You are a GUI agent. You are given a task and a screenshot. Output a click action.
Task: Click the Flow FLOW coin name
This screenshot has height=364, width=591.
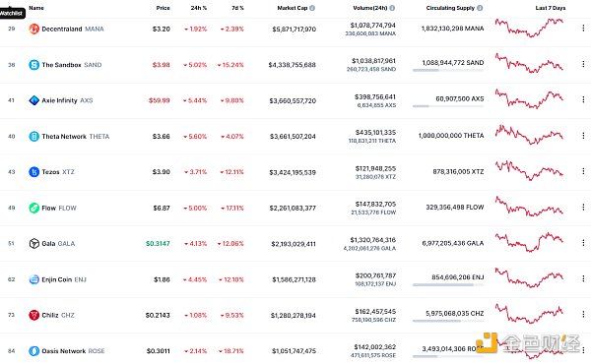pyautogui.click(x=59, y=208)
